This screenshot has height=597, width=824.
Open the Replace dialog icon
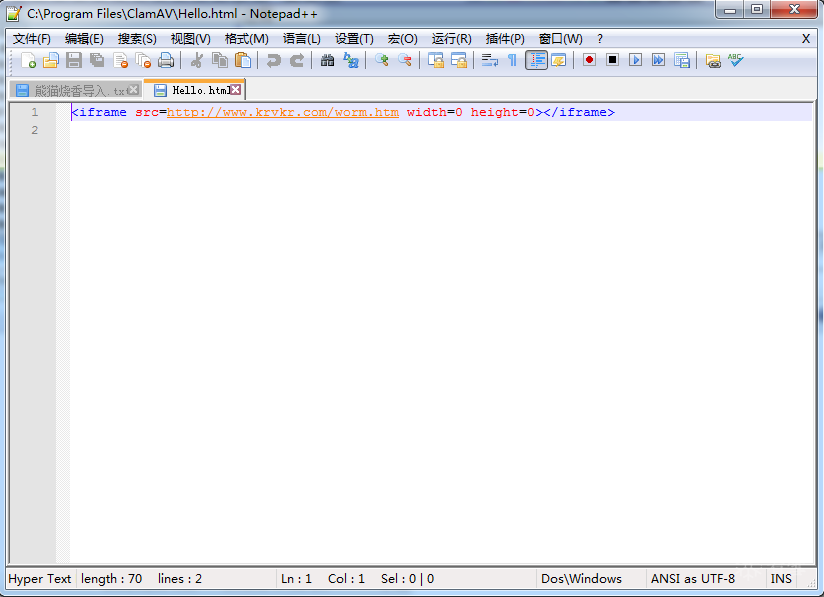[351, 60]
